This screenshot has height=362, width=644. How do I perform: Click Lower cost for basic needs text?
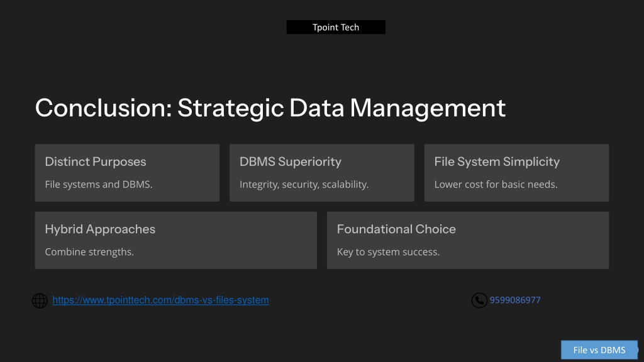tap(496, 184)
